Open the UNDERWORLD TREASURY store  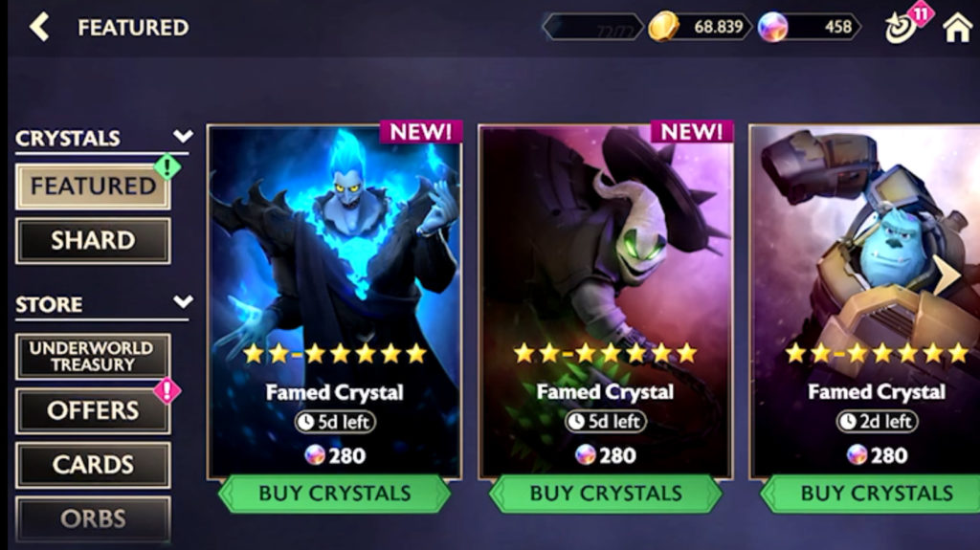[x=93, y=356]
